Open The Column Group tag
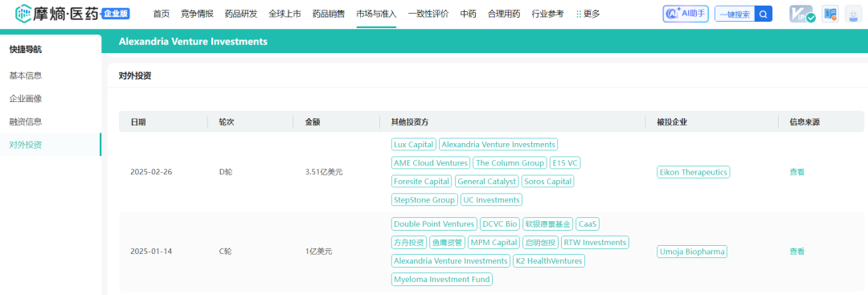The width and height of the screenshot is (868, 295). tap(510, 162)
